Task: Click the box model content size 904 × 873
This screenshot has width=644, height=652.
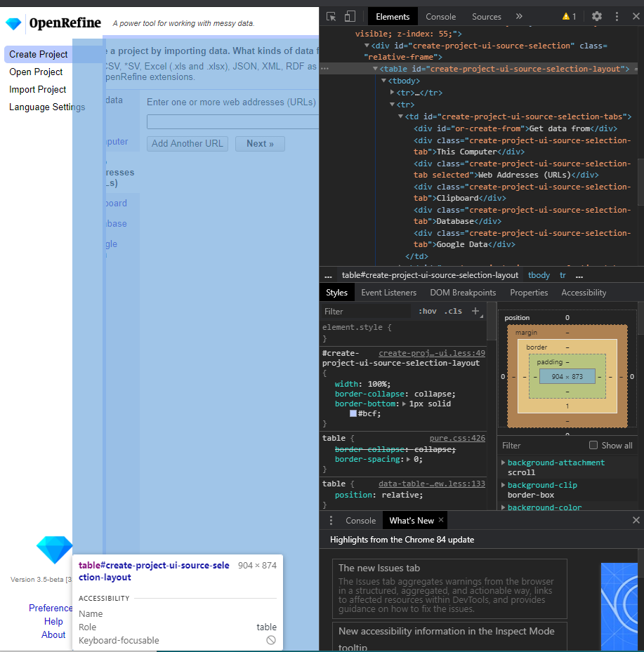Action: pos(567,376)
